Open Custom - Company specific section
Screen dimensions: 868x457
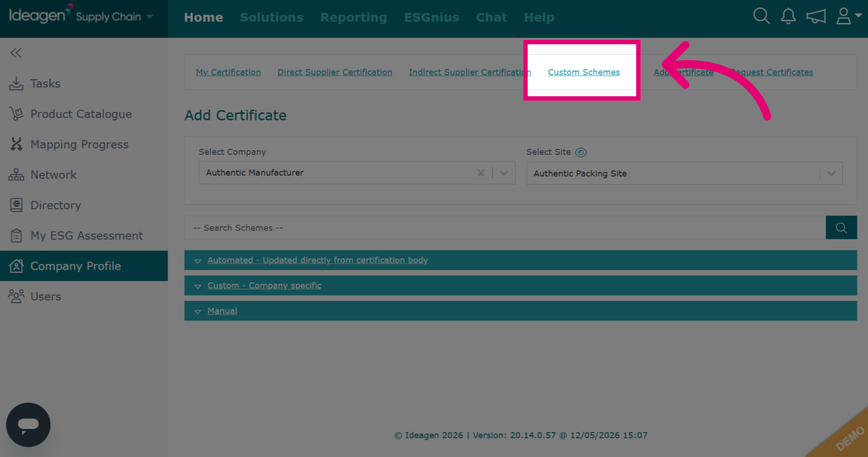tap(264, 286)
